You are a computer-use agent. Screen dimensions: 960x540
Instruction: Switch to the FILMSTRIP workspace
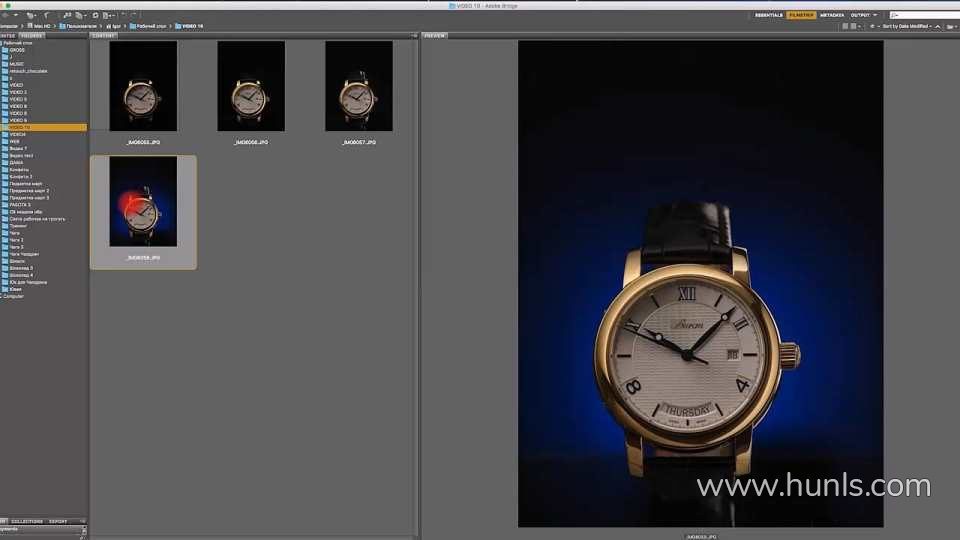[x=801, y=15]
